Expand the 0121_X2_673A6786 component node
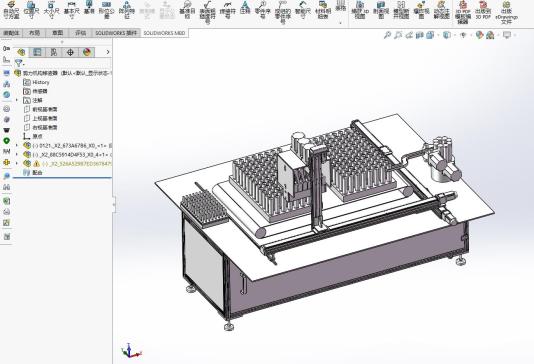Viewport: 534px width, 364px height. click(17, 145)
